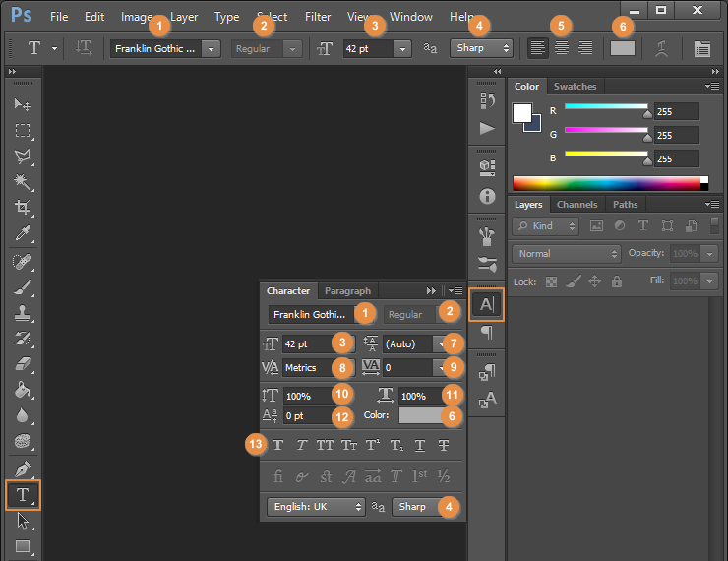Toggle Faux Bold in Character panel
Screen dimensions: 728x561
click(277, 446)
